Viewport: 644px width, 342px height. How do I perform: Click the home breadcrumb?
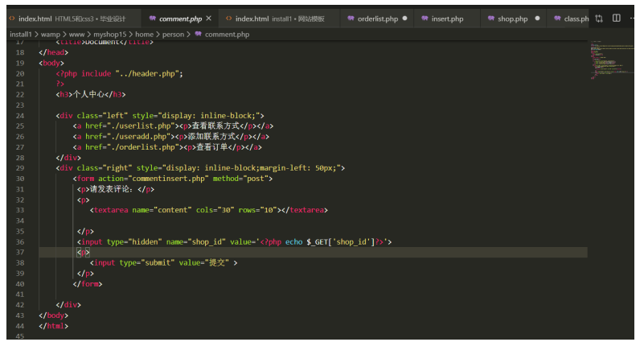coord(144,35)
